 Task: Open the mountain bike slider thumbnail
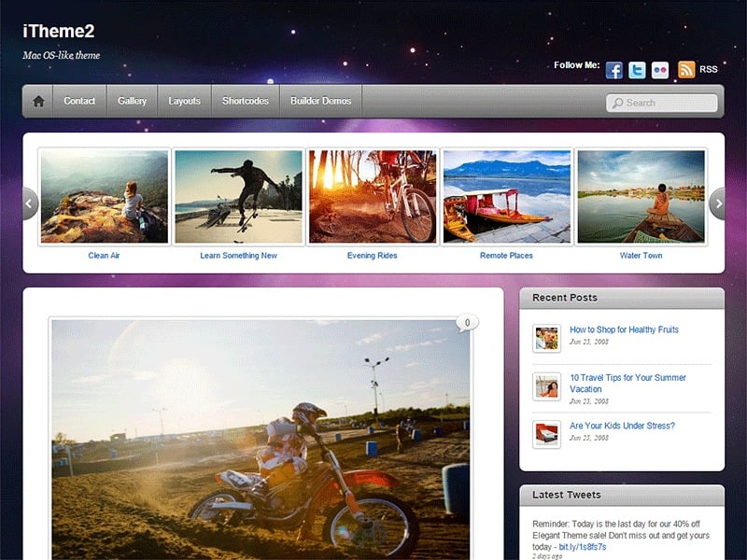coord(373,197)
